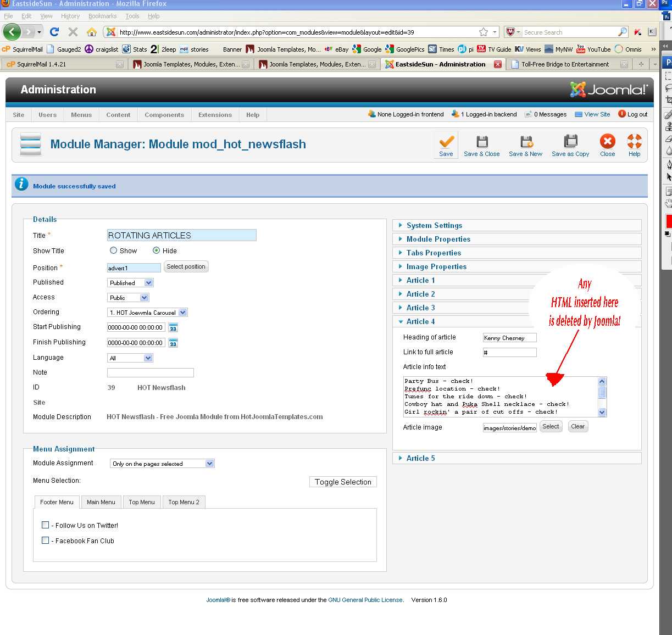672x635 pixels.
Task: Click 0 Messages indicator
Action: tap(546, 114)
